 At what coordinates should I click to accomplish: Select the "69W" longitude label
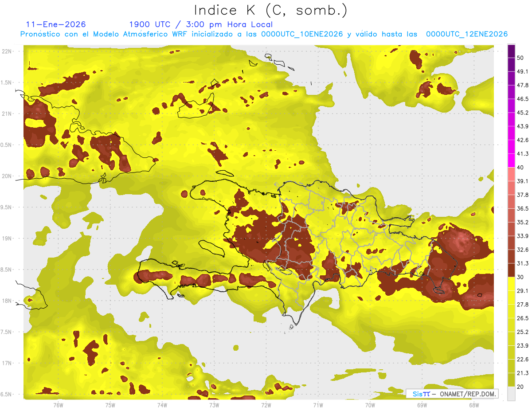(x=422, y=405)
